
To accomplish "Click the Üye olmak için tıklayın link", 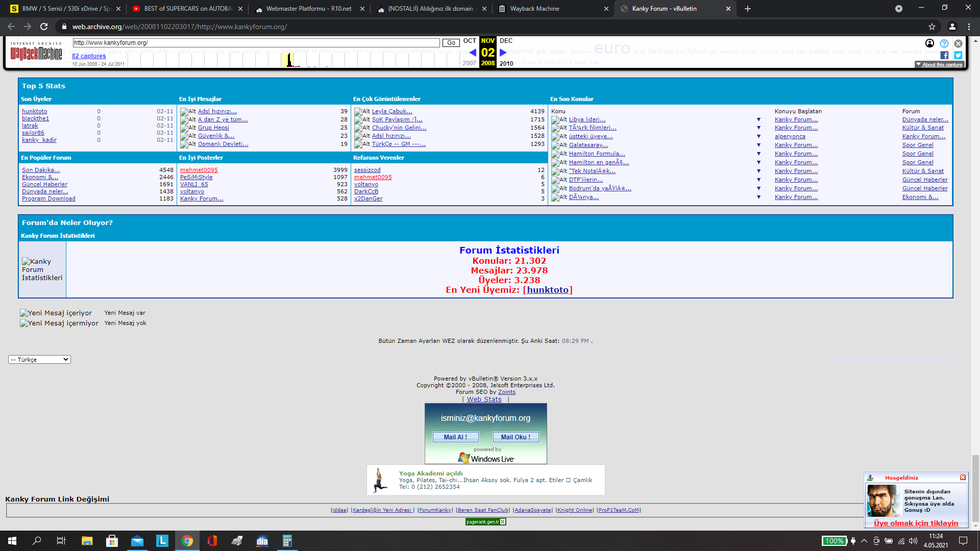I will (x=916, y=523).
